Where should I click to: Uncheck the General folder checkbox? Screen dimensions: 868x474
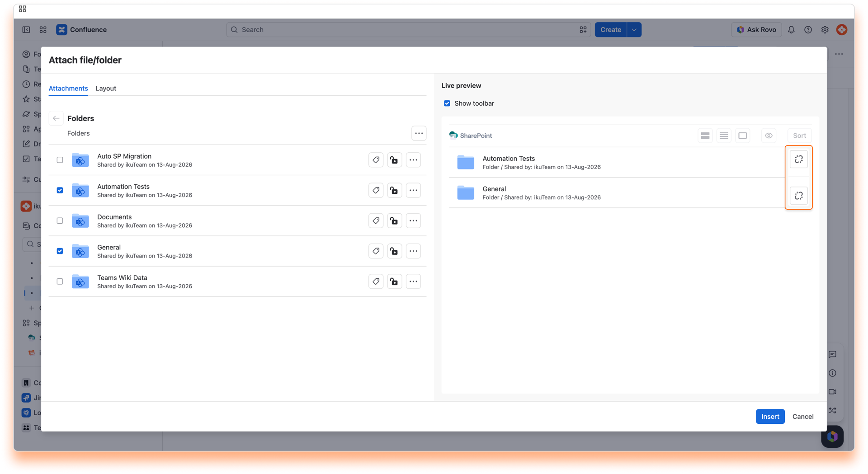[x=60, y=251]
